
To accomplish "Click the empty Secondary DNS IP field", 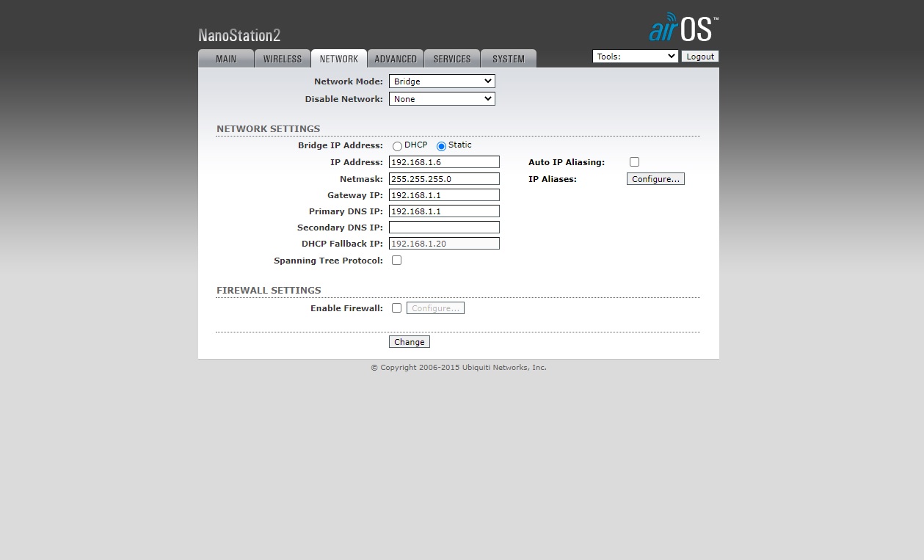I will click(x=444, y=228).
